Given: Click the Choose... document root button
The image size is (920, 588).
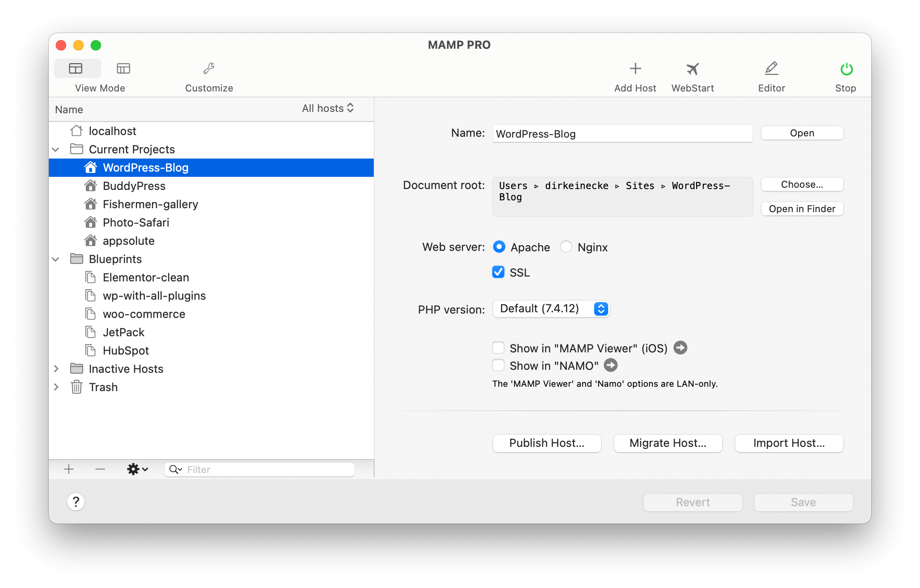Looking at the screenshot, I should tap(802, 184).
